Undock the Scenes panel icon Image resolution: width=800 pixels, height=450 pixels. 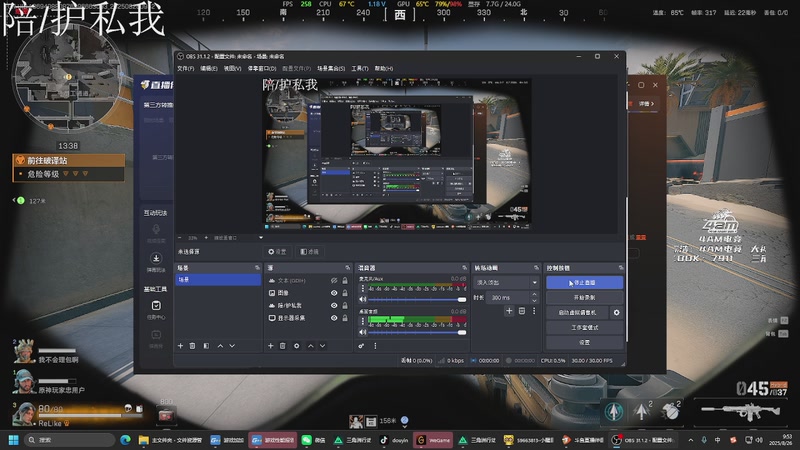(x=257, y=268)
